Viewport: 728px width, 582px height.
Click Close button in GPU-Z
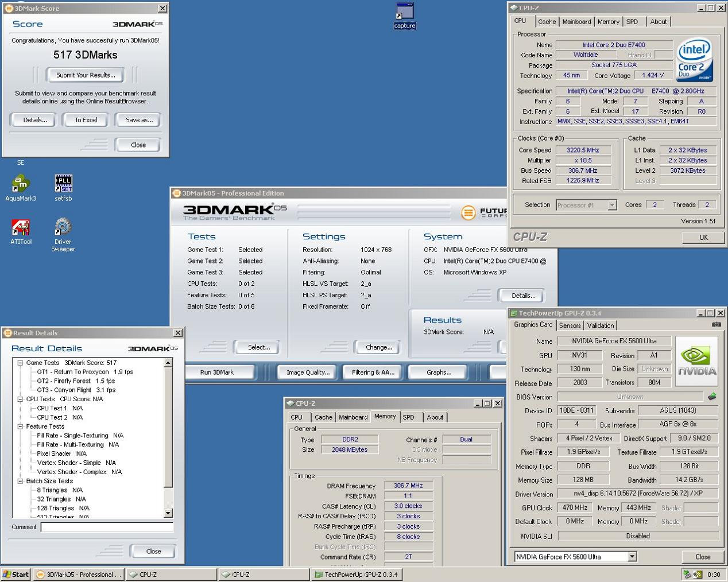click(x=703, y=557)
